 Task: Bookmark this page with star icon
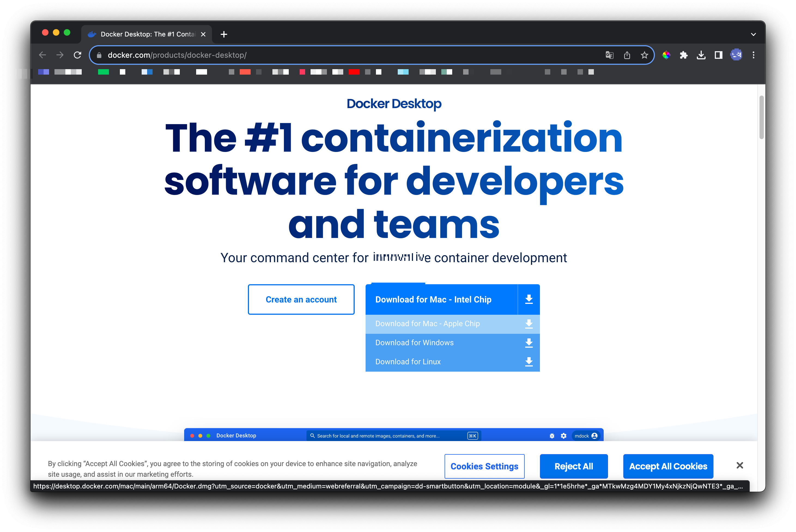(x=644, y=55)
